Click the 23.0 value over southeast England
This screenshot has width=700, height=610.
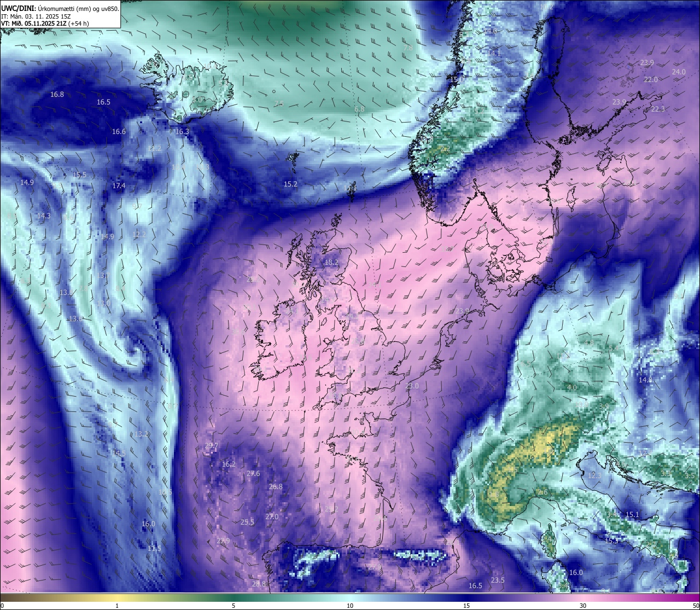click(412, 386)
